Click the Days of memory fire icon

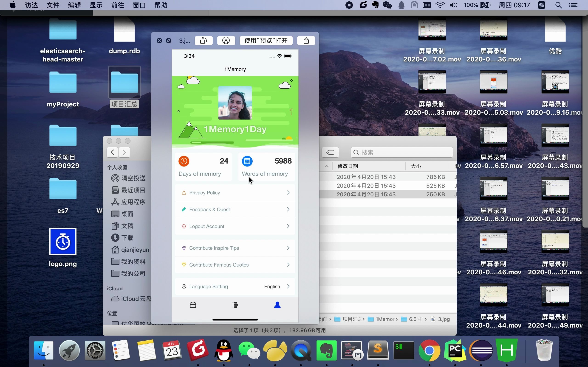point(183,161)
